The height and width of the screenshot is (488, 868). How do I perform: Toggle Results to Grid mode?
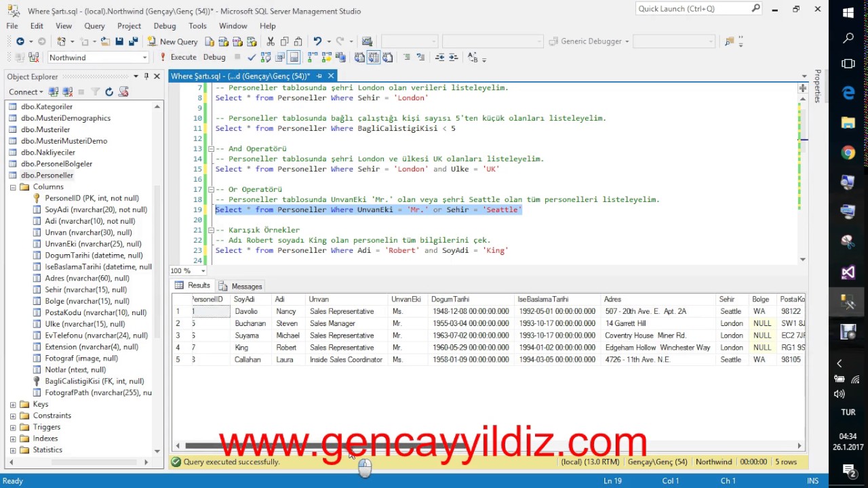click(373, 58)
